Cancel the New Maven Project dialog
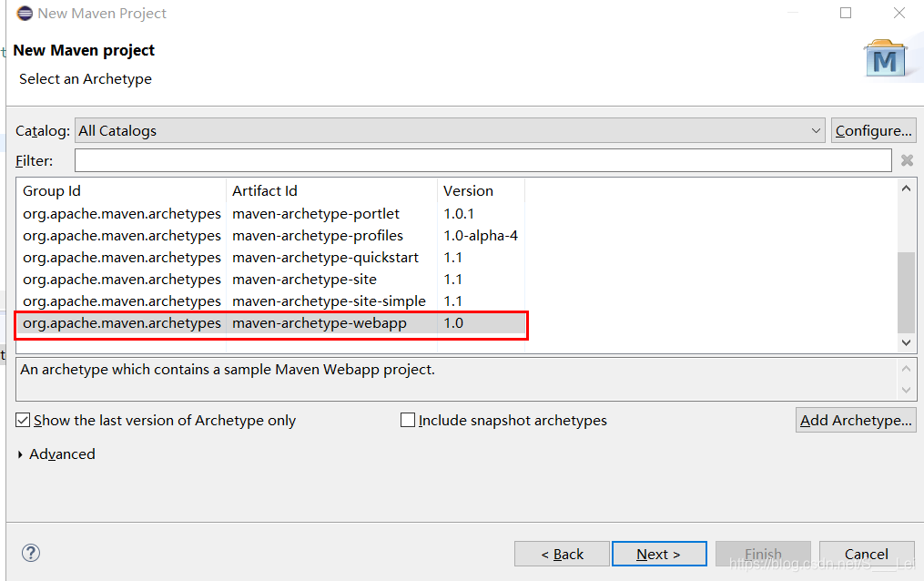The width and height of the screenshot is (924, 581). [x=867, y=554]
